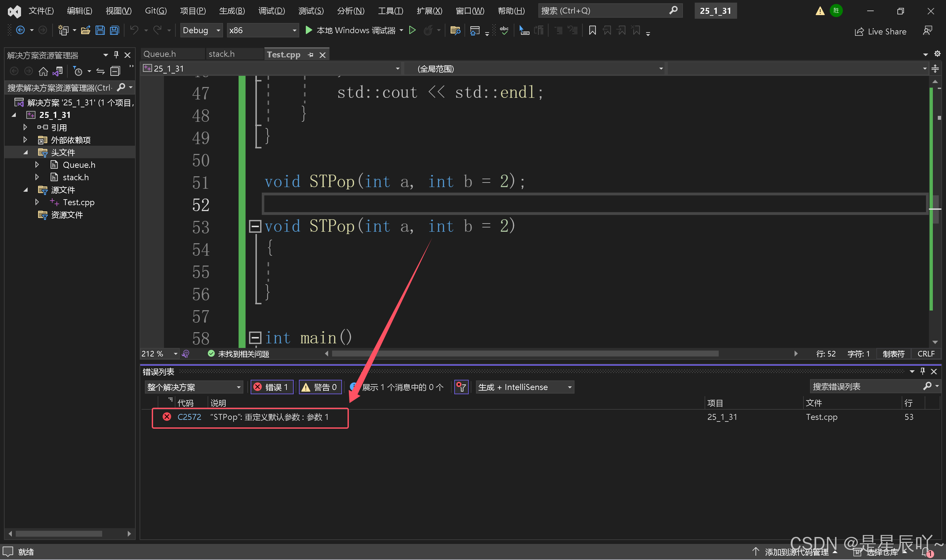Open the Git menu

coord(155,11)
